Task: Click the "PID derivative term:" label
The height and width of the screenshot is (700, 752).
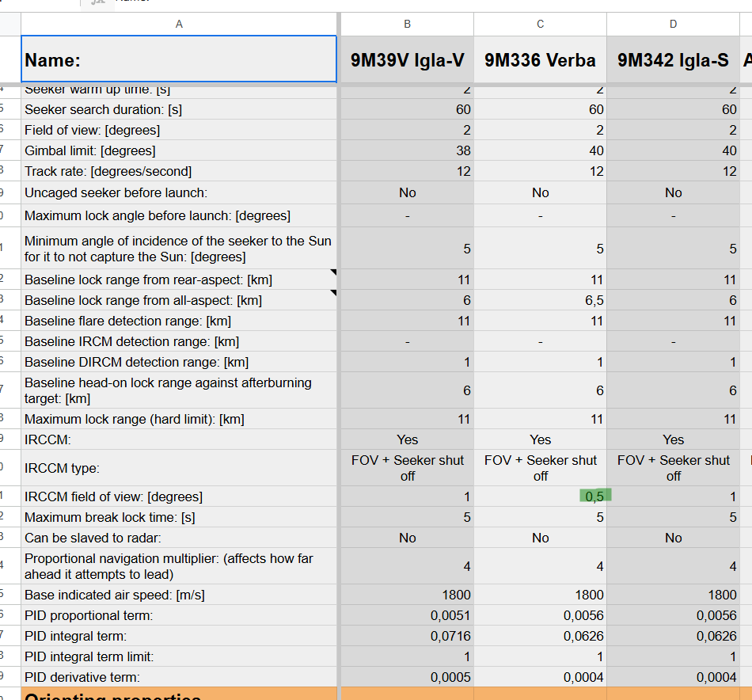Action: tap(82, 678)
